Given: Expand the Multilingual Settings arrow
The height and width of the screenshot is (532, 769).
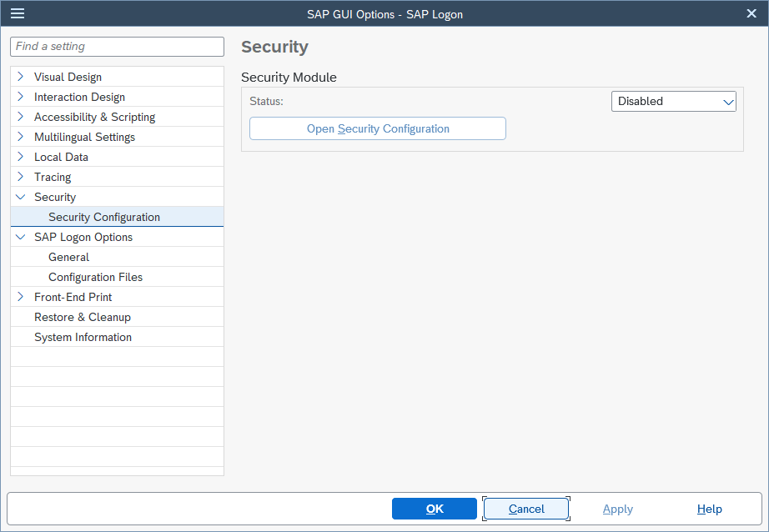Looking at the screenshot, I should tap(21, 137).
